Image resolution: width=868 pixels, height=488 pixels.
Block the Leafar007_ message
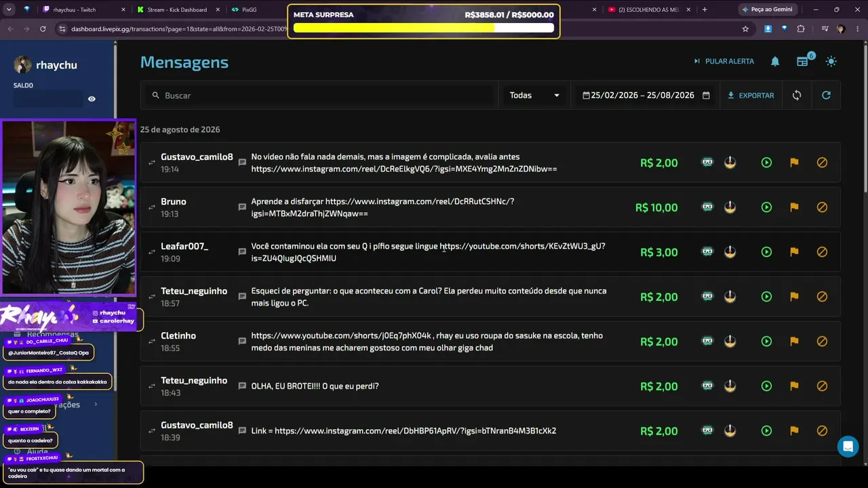click(x=822, y=252)
